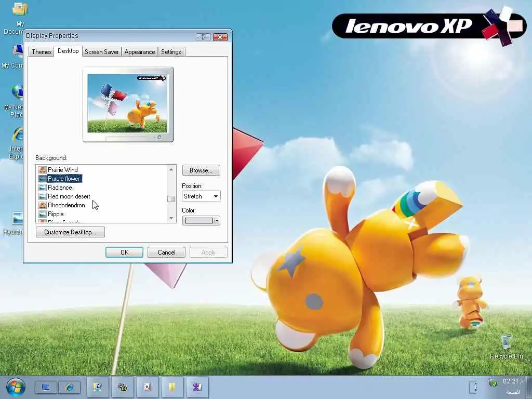This screenshot has height=399, width=532.
Task: Close the Display Properties dialog
Action: 220,37
